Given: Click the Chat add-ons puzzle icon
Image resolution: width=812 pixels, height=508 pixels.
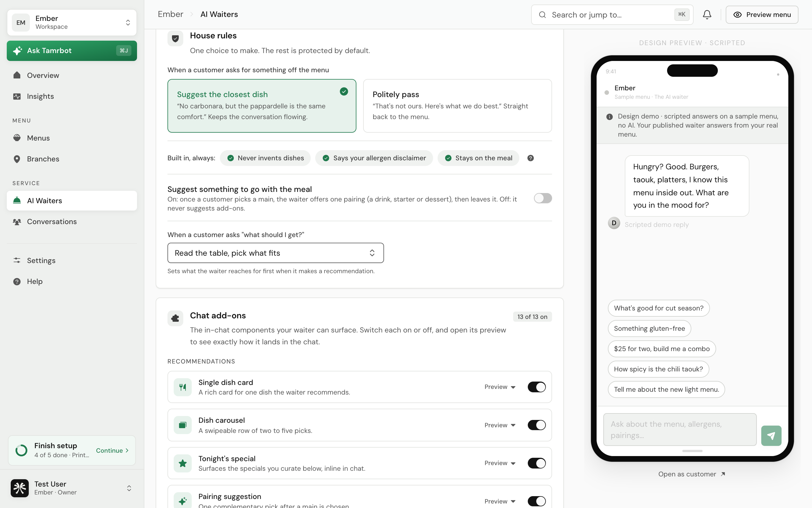Looking at the screenshot, I should click(175, 318).
